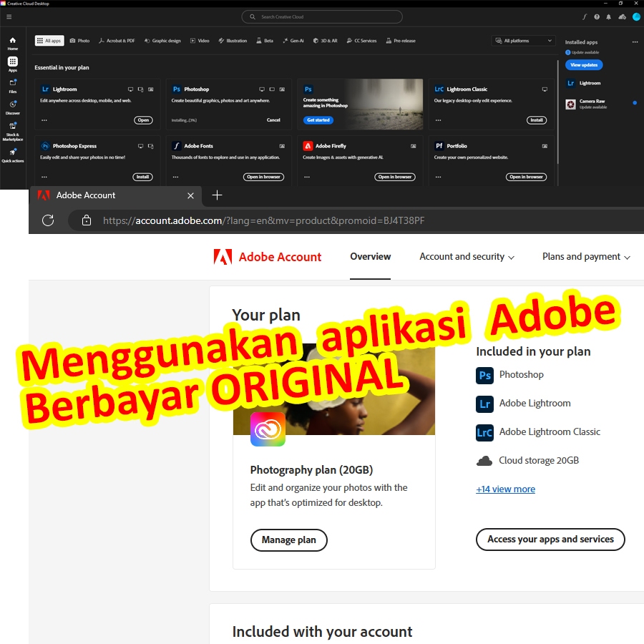Image resolution: width=644 pixels, height=644 pixels.
Task: Click the Photography plan photo thumbnail
Action: pos(334,391)
